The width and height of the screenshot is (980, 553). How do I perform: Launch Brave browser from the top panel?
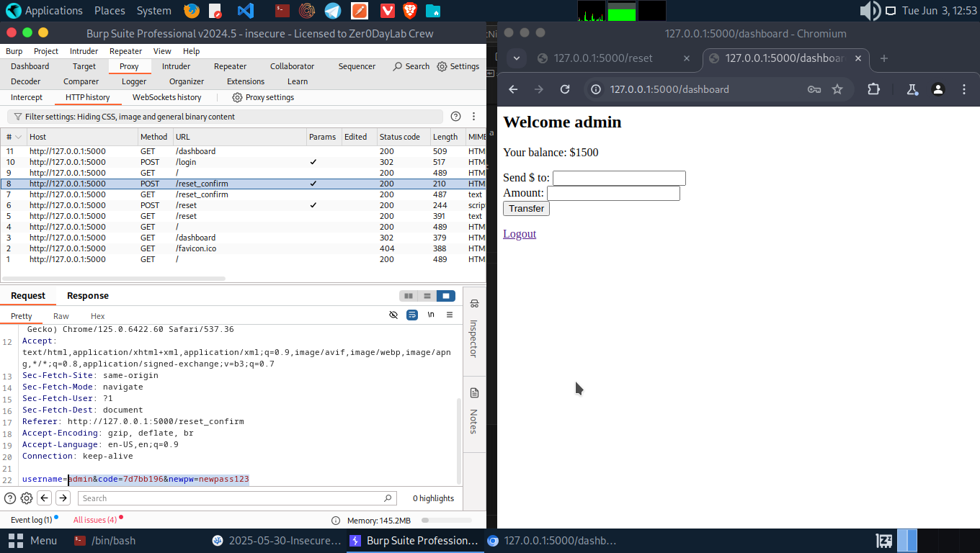pos(409,11)
